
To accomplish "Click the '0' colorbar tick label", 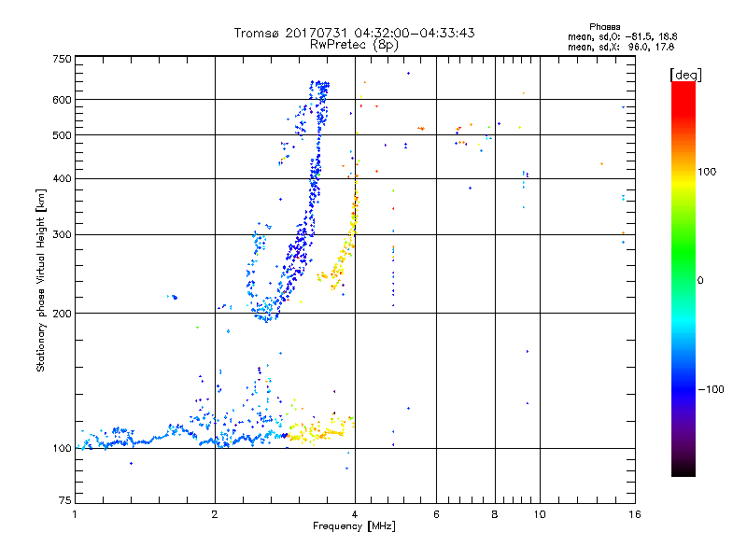I will (x=700, y=281).
